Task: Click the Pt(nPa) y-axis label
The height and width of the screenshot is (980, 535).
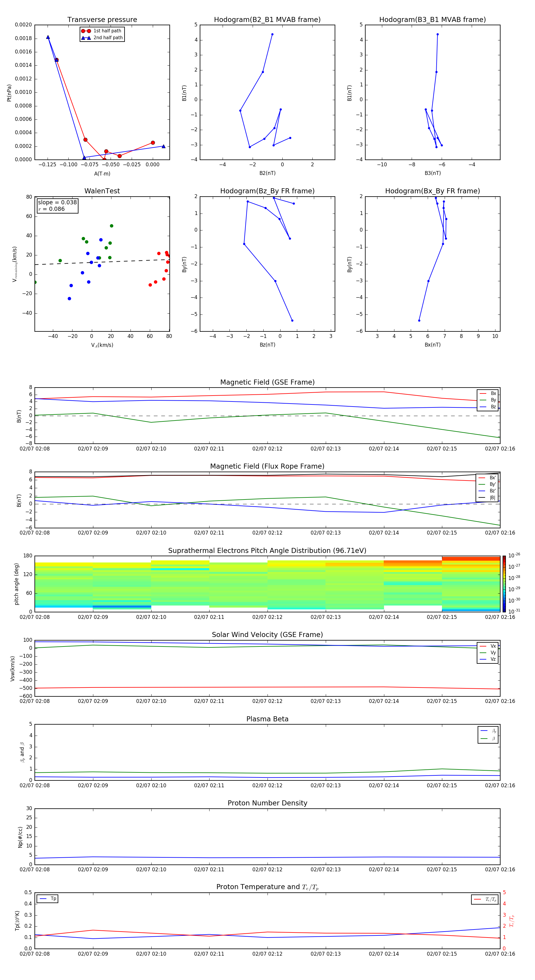Action: click(9, 92)
